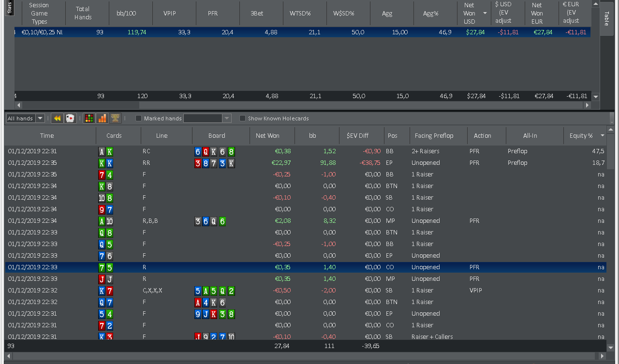The width and height of the screenshot is (619, 364).
Task: Select the A K hand row at 22:31
Action: click(306, 151)
